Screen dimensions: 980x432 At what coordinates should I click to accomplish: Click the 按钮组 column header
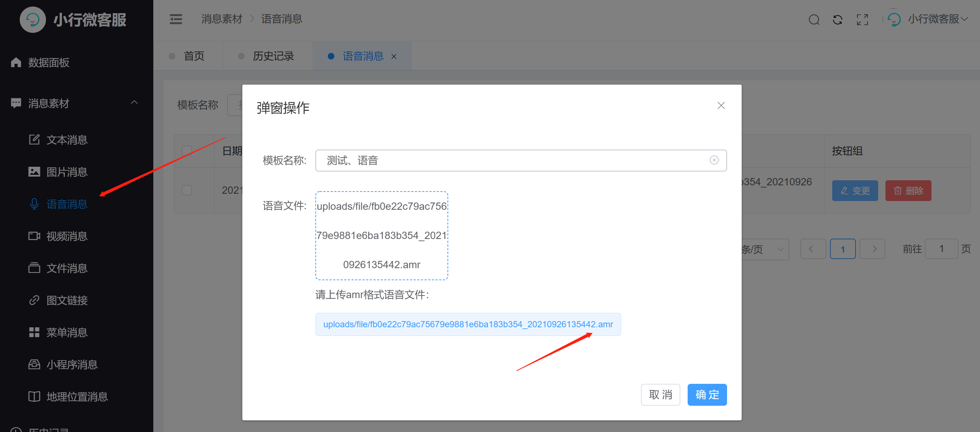847,151
